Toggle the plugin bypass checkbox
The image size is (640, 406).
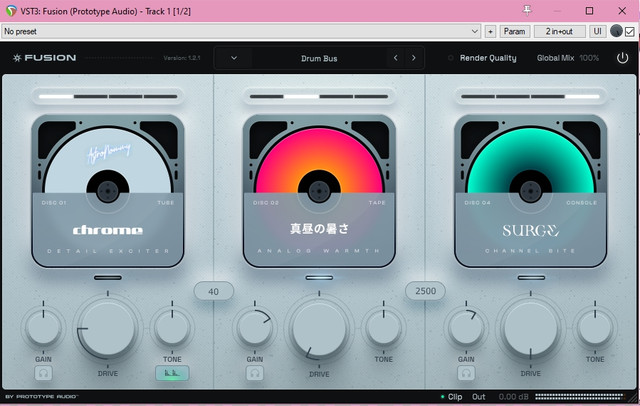[630, 31]
